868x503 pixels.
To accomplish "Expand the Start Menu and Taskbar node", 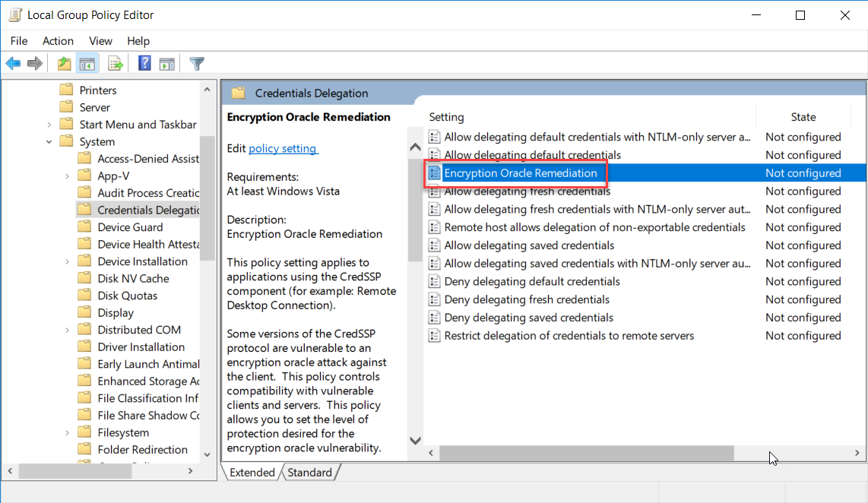I will pos(49,125).
